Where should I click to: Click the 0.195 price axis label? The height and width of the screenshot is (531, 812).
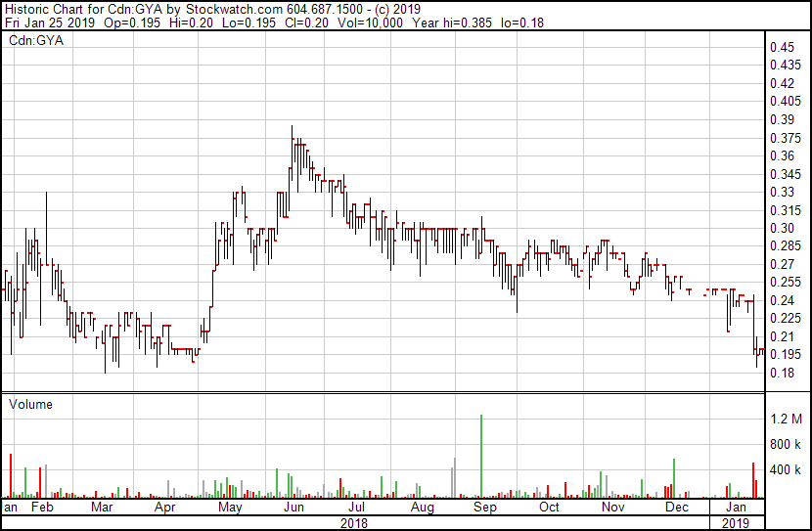pos(786,355)
